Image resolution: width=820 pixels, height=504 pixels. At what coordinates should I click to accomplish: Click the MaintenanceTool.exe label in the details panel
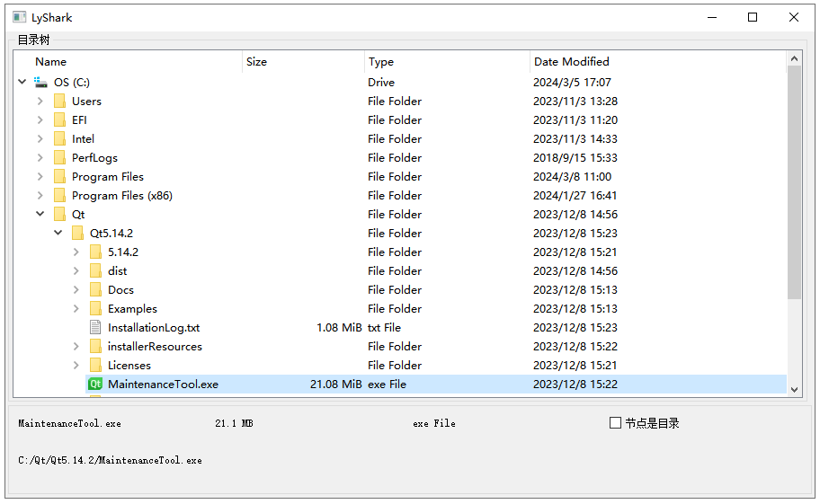pyautogui.click(x=69, y=423)
